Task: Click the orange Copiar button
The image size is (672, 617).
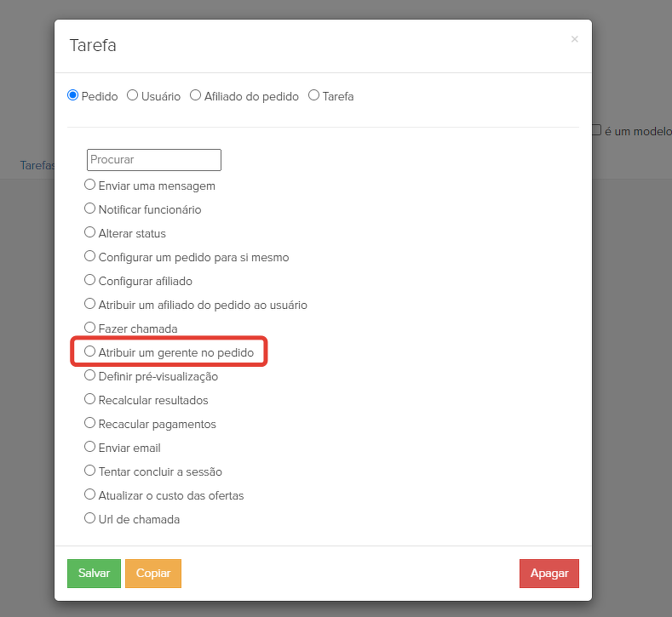Action: [153, 574]
